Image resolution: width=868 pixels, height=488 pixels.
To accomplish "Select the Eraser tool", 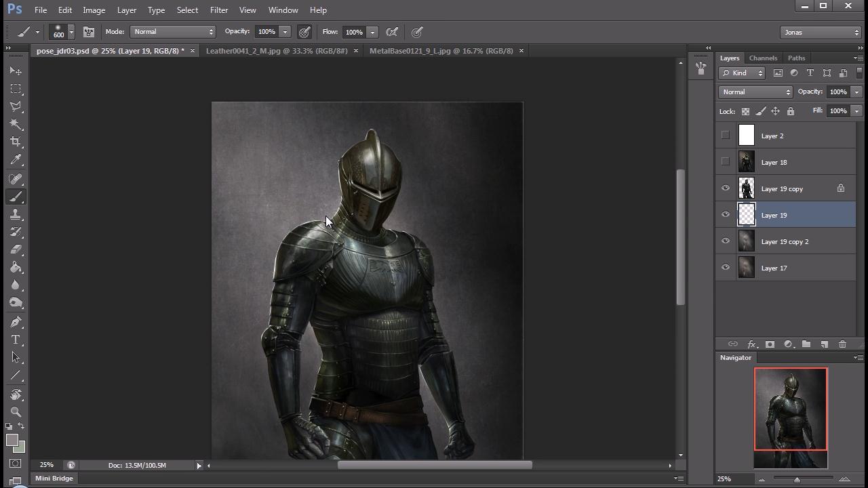I will [16, 249].
